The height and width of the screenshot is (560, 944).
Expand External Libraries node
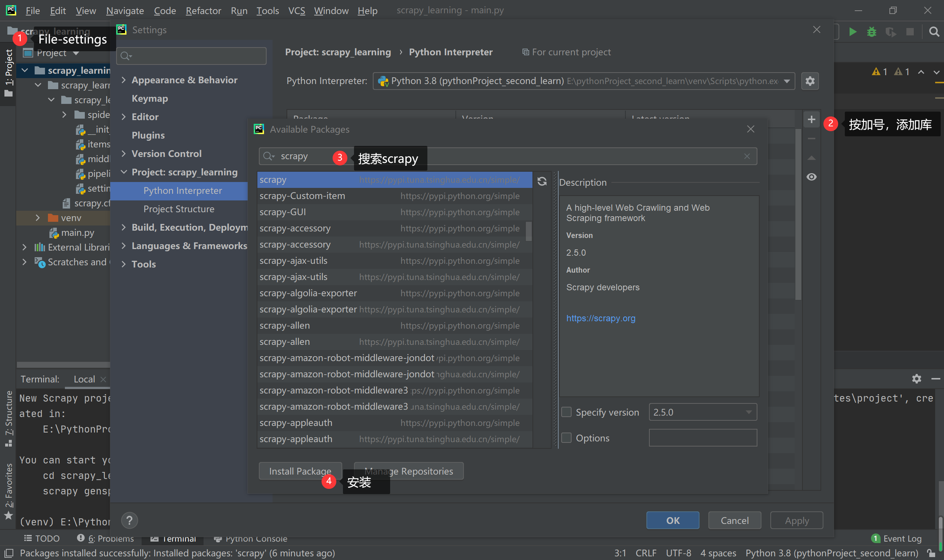(x=24, y=247)
